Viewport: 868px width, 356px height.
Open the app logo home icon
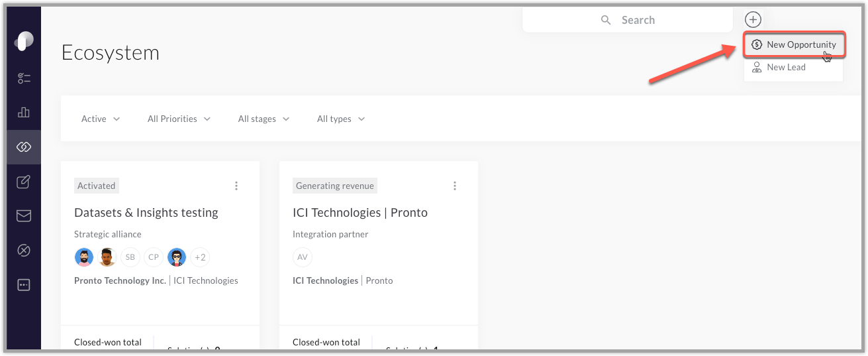24,42
